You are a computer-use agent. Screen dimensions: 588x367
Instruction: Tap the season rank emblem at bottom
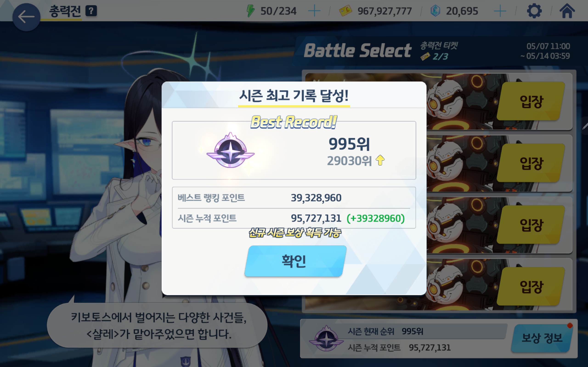pyautogui.click(x=326, y=339)
